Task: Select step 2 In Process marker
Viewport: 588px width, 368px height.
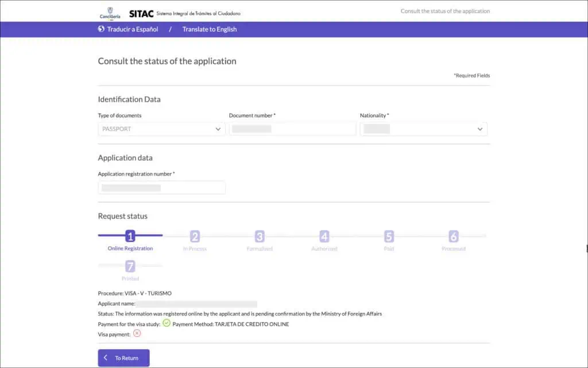Action: point(195,236)
